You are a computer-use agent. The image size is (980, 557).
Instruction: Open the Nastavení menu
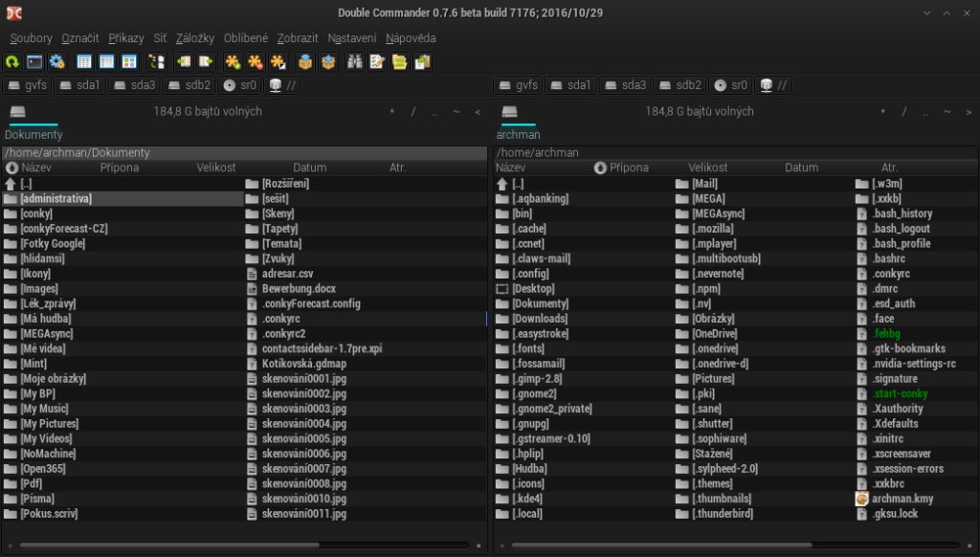tap(352, 38)
